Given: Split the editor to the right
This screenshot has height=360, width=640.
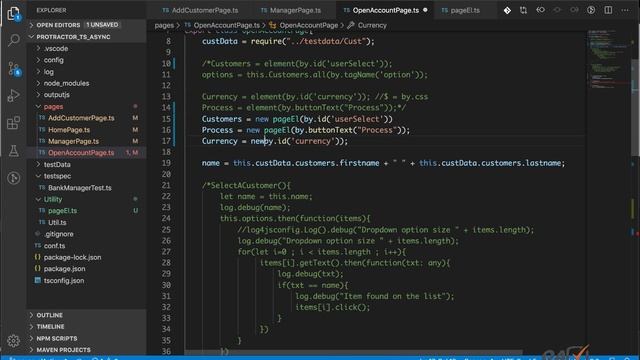Looking at the screenshot, I should tap(608, 10).
